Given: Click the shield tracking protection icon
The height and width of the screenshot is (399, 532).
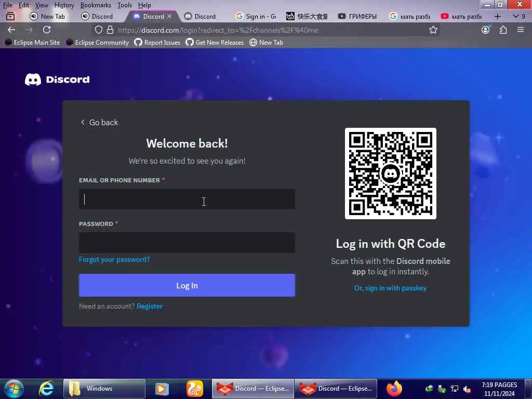Looking at the screenshot, I should point(98,30).
